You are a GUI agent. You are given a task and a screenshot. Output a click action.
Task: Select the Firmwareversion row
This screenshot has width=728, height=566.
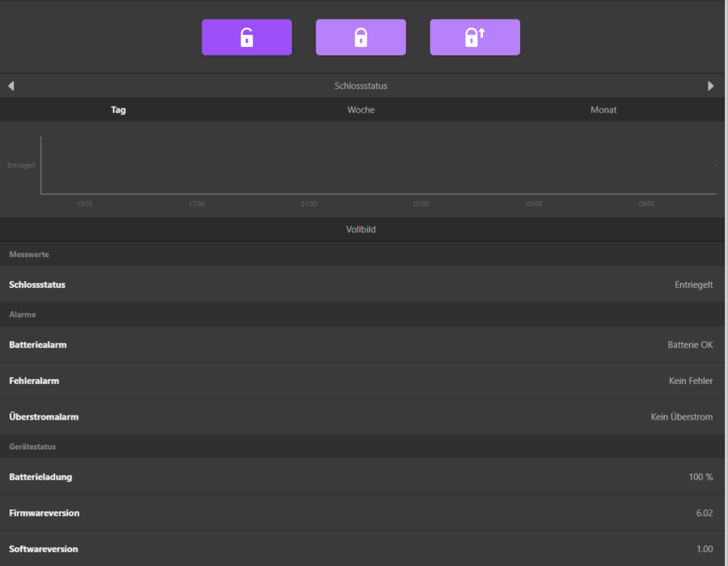point(362,513)
